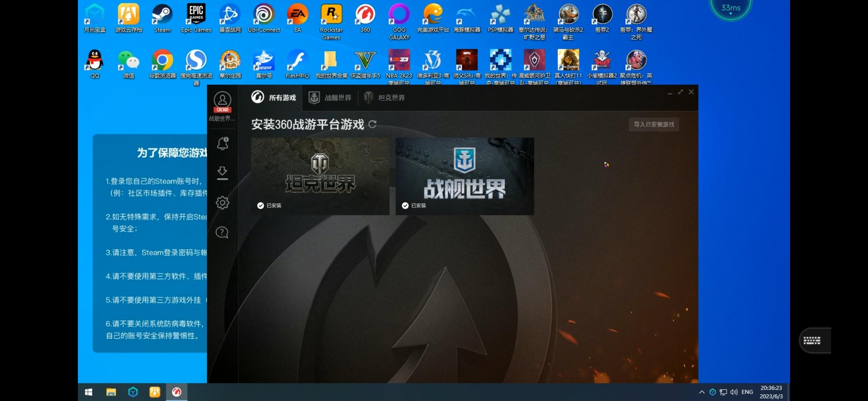Click the refresh icon next to 安装360战游平台游戏

click(x=372, y=124)
